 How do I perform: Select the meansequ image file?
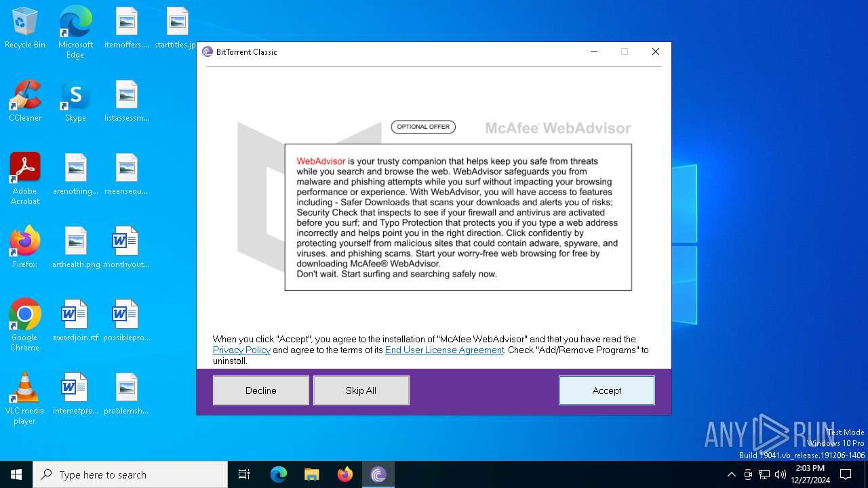pyautogui.click(x=127, y=175)
